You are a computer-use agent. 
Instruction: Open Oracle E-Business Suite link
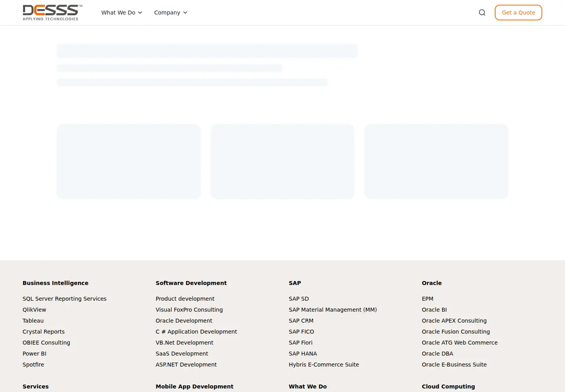point(454,365)
